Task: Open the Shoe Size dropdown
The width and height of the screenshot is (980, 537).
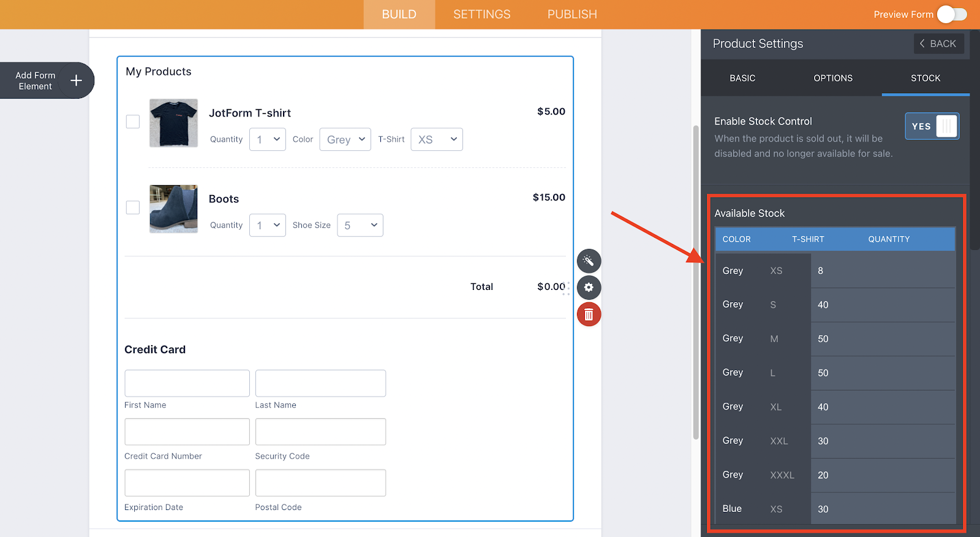Action: point(360,225)
